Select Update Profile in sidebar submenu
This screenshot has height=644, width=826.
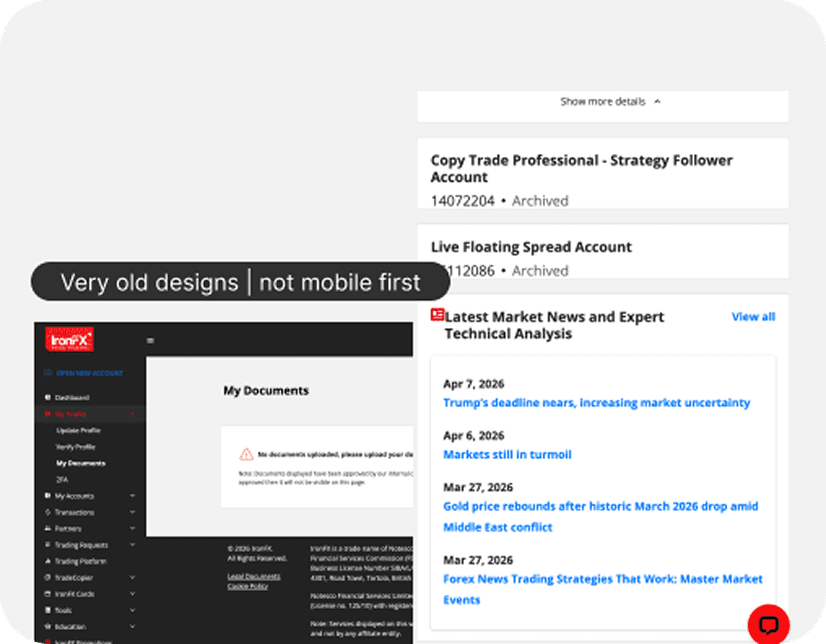(78, 430)
